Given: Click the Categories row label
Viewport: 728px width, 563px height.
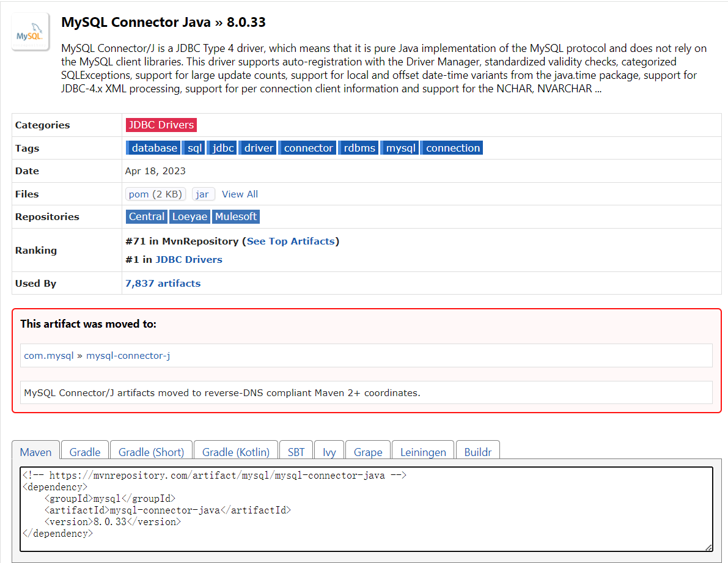Looking at the screenshot, I should coord(42,125).
